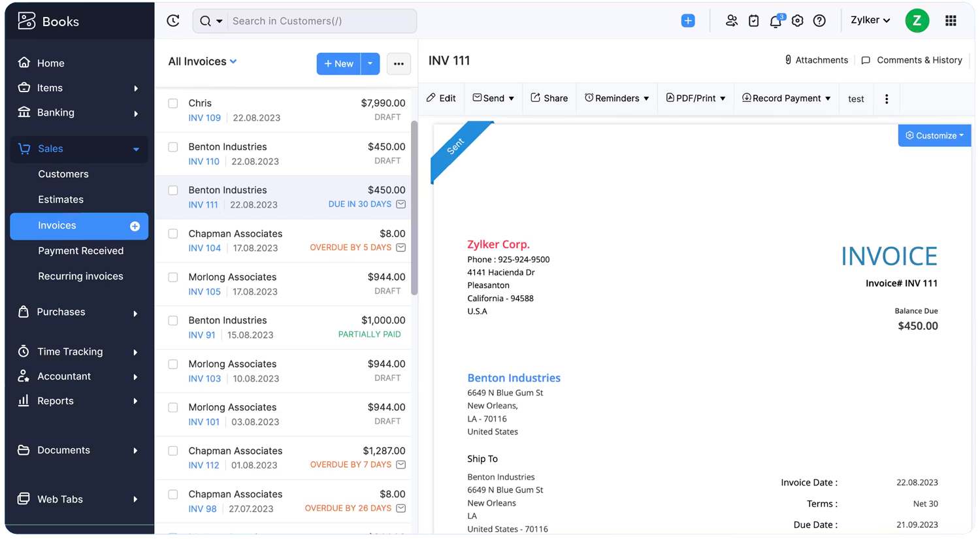Open the INV 104 invoice link

coord(204,248)
